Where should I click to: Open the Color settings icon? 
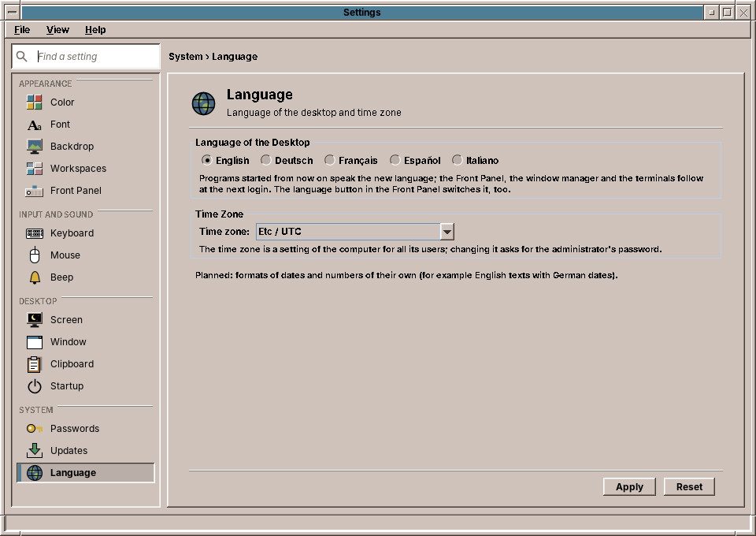click(34, 102)
